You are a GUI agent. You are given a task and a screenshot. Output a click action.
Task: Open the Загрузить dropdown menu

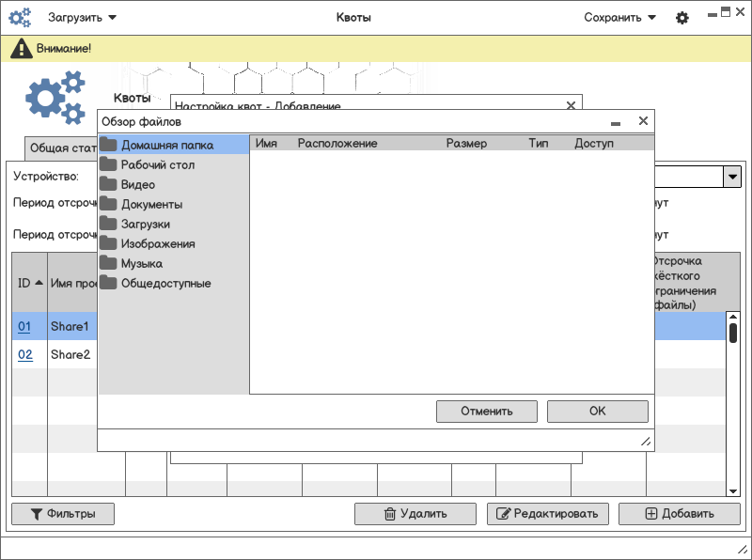coord(82,18)
